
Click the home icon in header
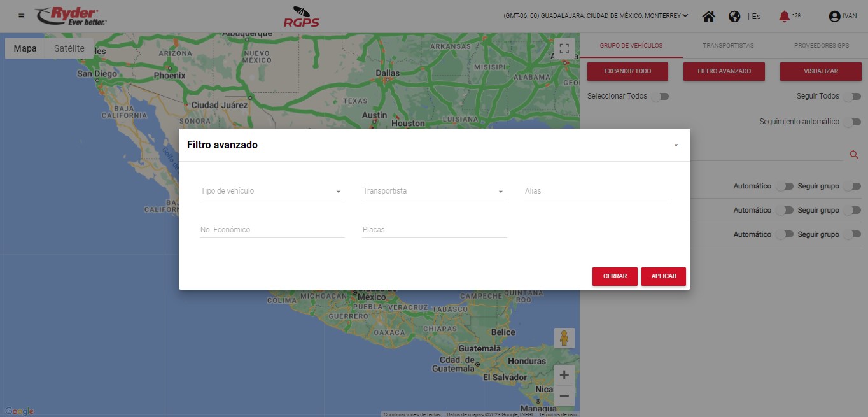tap(708, 17)
